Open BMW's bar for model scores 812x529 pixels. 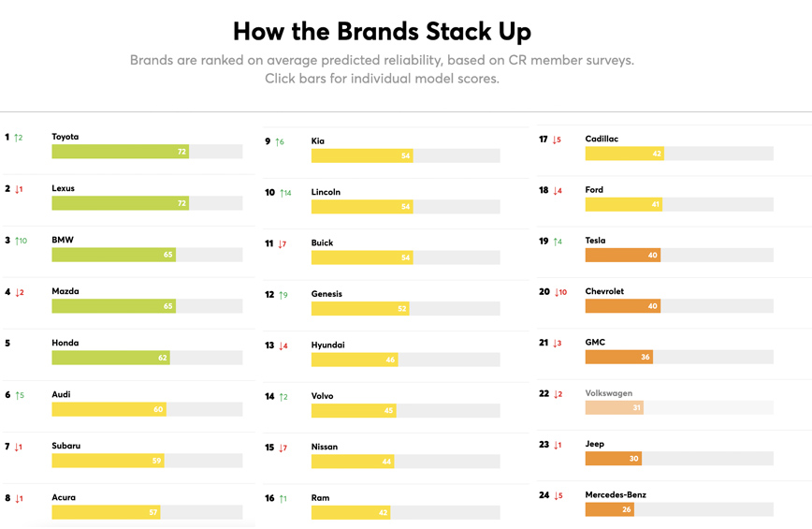[113, 255]
